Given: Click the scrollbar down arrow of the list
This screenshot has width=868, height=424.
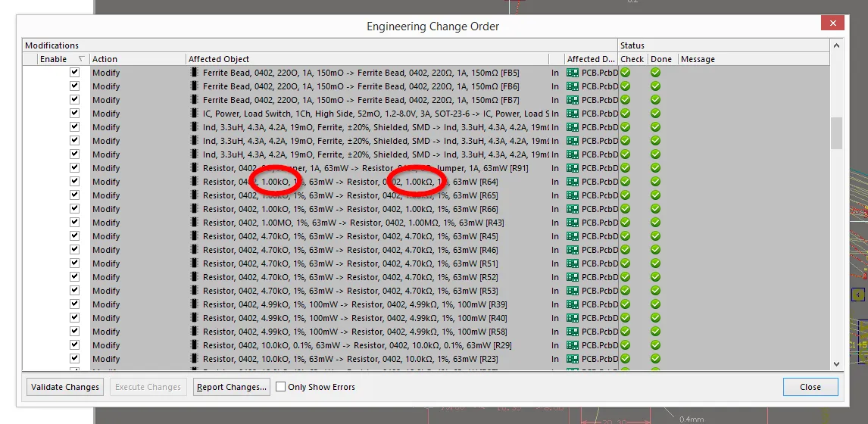Looking at the screenshot, I should [836, 363].
